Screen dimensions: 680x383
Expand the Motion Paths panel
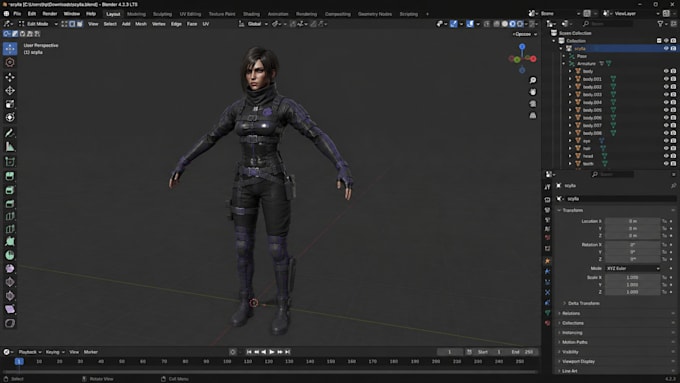coord(575,342)
